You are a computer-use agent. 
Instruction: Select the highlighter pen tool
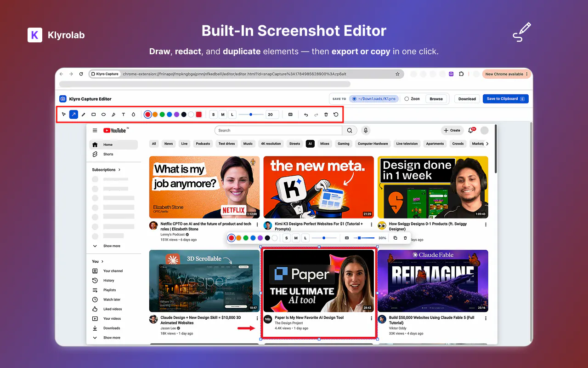click(113, 115)
